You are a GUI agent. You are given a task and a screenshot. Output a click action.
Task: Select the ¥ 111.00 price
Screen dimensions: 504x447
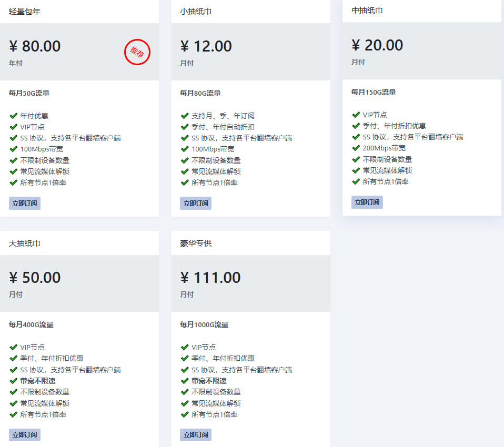[210, 278]
